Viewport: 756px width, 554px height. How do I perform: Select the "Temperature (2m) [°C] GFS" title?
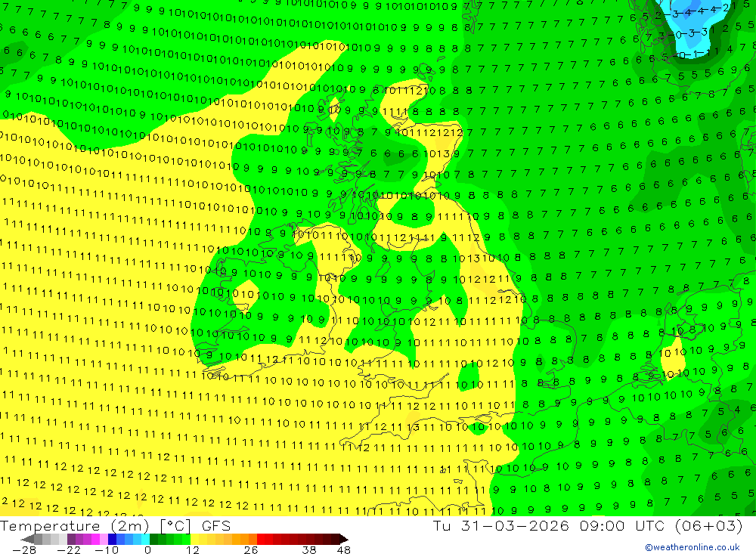115,525
